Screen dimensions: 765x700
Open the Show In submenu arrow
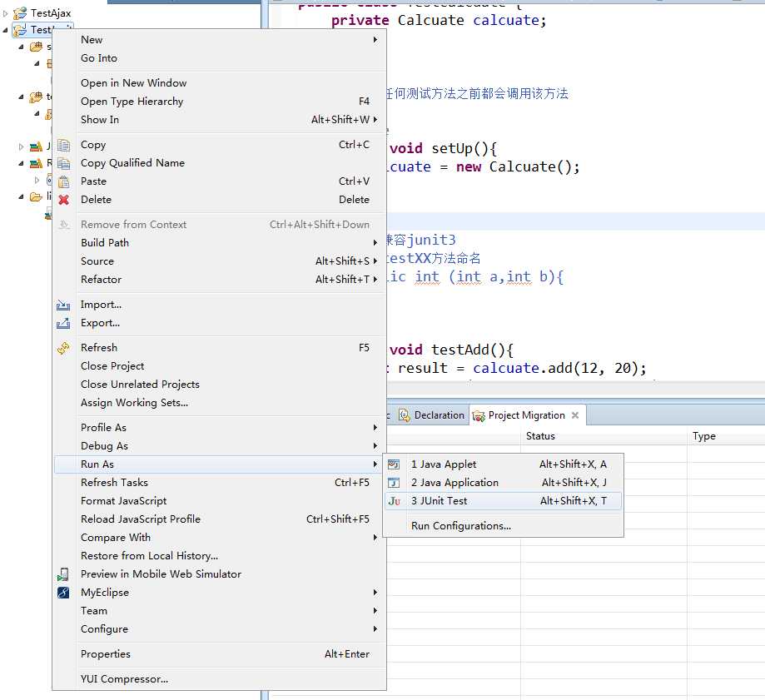point(375,120)
